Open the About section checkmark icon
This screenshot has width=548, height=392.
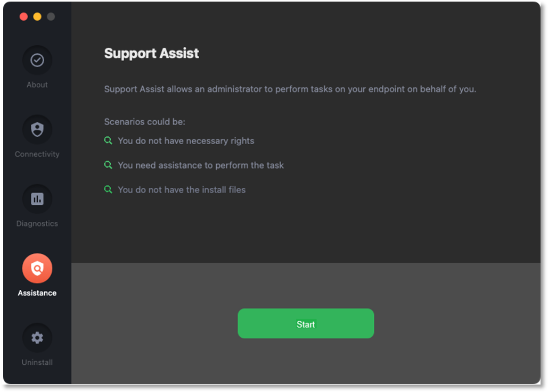tap(37, 60)
